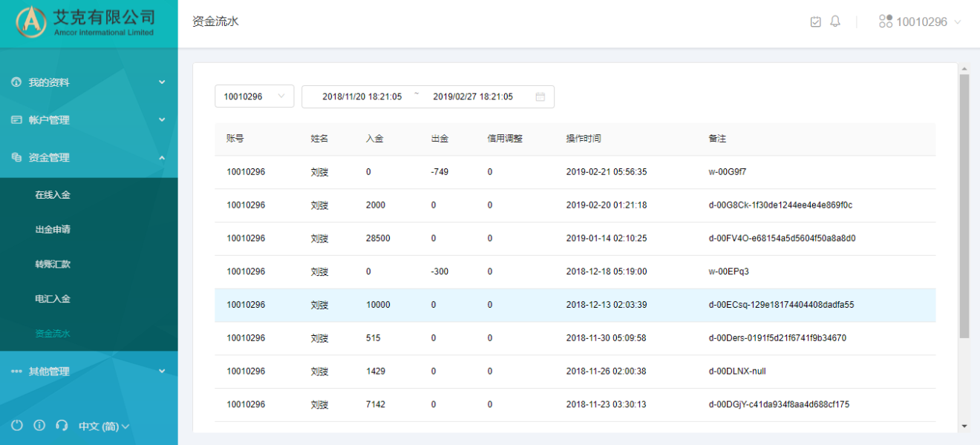The width and height of the screenshot is (980, 445).
Task: Go to 在线入金 page
Action: [x=53, y=195]
